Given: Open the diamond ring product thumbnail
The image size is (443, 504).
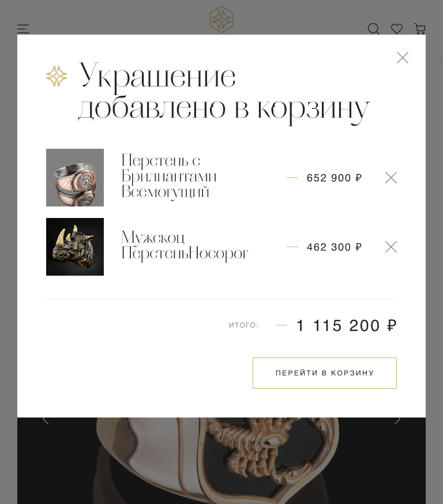Looking at the screenshot, I should (x=75, y=178).
